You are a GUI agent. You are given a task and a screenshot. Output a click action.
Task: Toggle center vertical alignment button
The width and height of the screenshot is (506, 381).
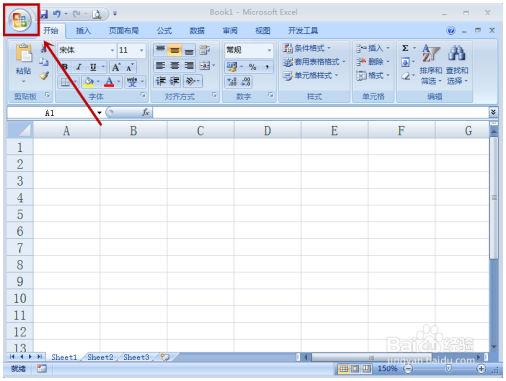point(175,50)
